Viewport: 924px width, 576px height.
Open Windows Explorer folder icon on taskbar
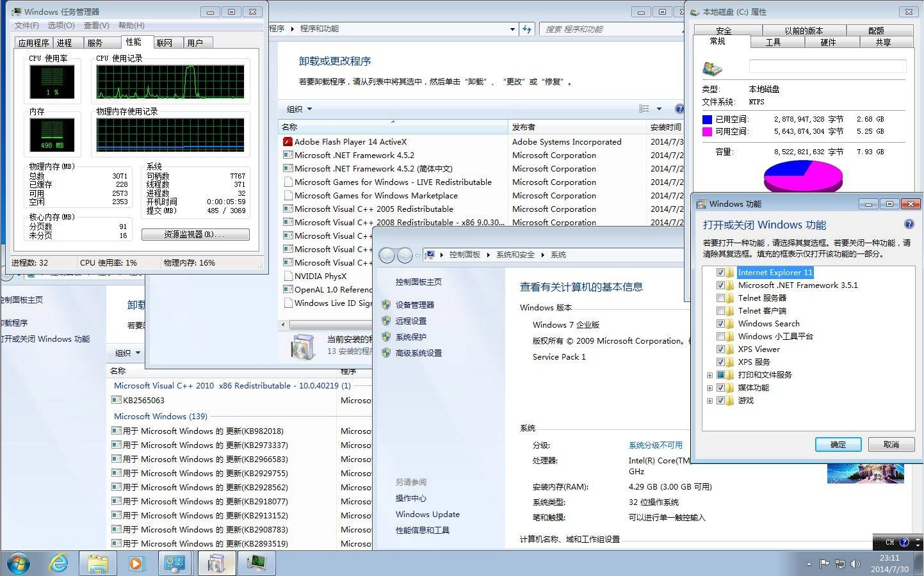tap(98, 563)
